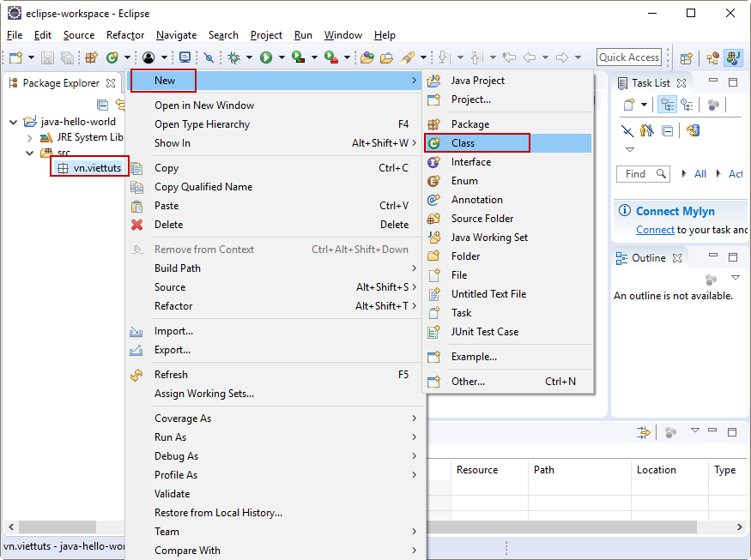751x560 pixels.
Task: Open the Debug button dropdown arrow
Action: click(x=250, y=58)
